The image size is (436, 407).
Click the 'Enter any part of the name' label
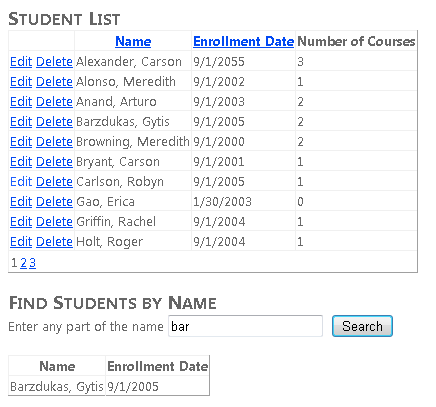[86, 327]
